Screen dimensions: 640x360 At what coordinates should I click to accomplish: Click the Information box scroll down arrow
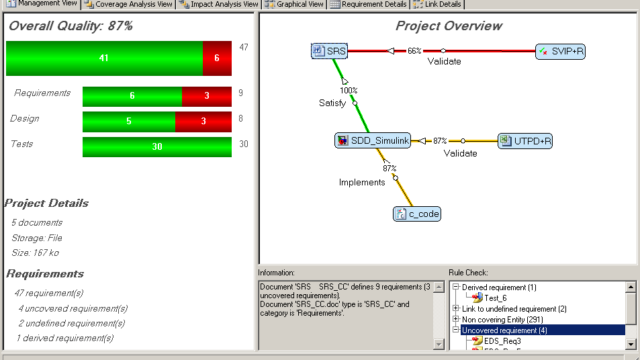coord(439,344)
